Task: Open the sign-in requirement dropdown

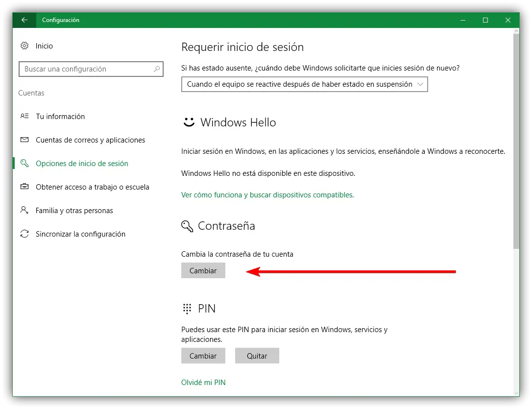Action: [304, 84]
